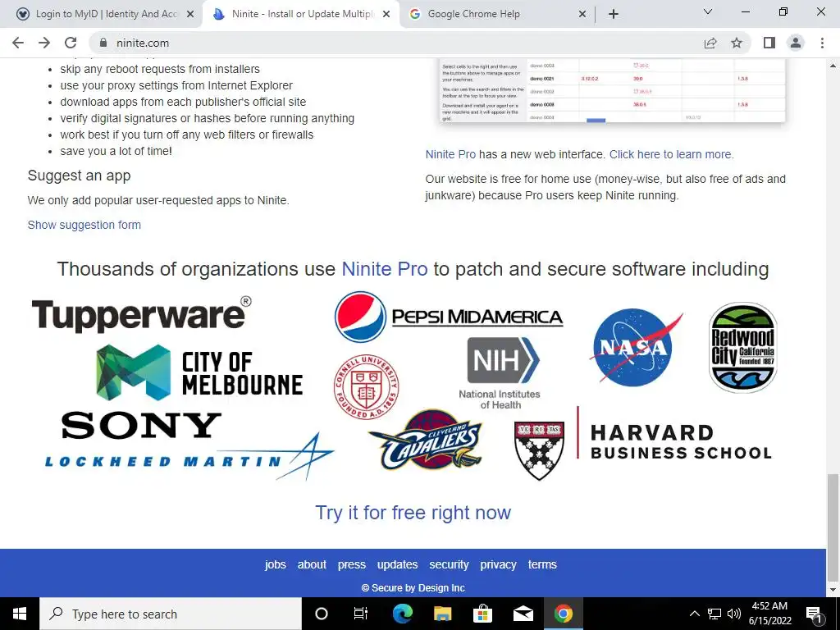This screenshot has width=840, height=630.
Task: Click the Ninite Pro web interface screenshot
Action: click(x=612, y=90)
